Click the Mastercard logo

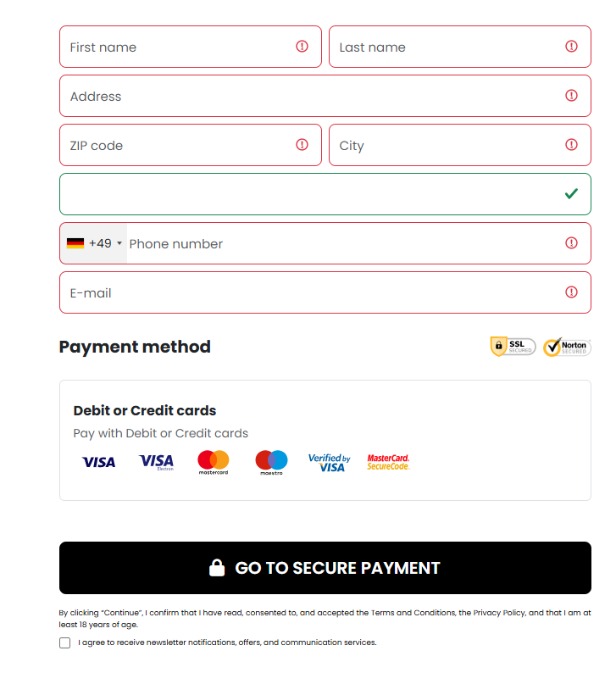click(x=214, y=462)
